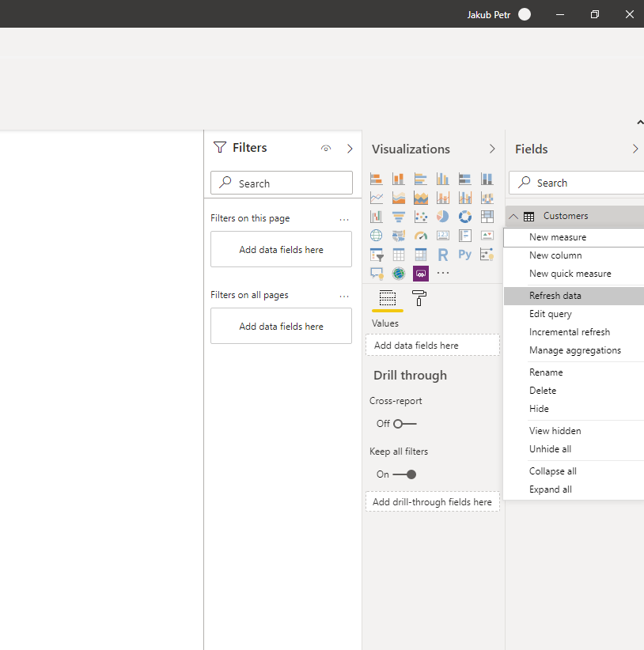Viewport: 644px width, 650px height.
Task: Insert an R script visual
Action: pyautogui.click(x=443, y=255)
